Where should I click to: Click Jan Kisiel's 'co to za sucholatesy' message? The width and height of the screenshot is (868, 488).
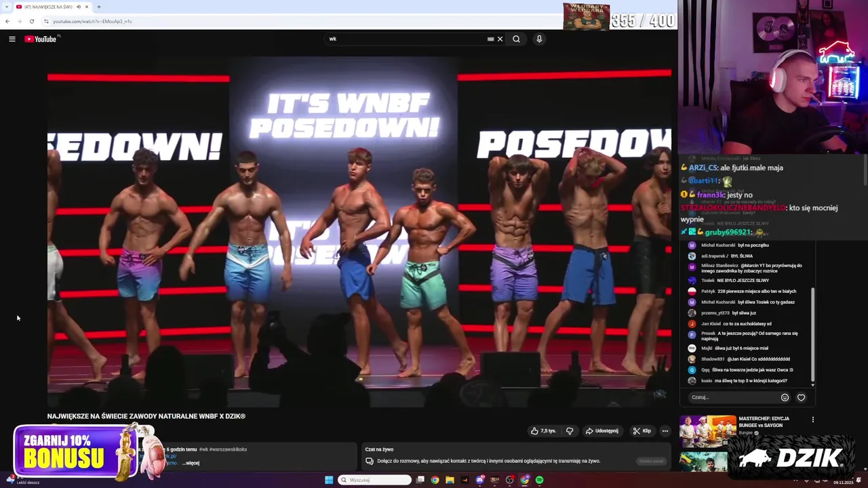[736, 324]
